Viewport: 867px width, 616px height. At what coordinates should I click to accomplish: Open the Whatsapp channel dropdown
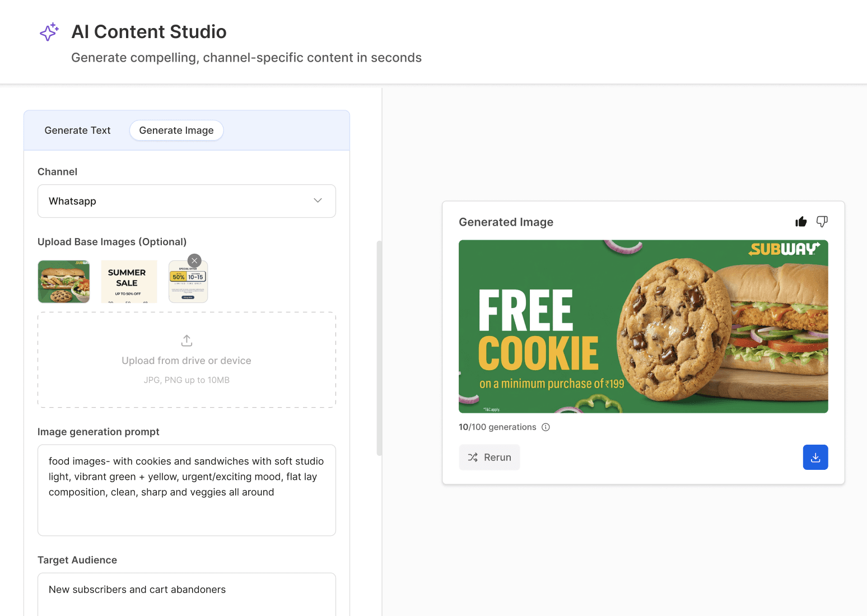pyautogui.click(x=187, y=201)
